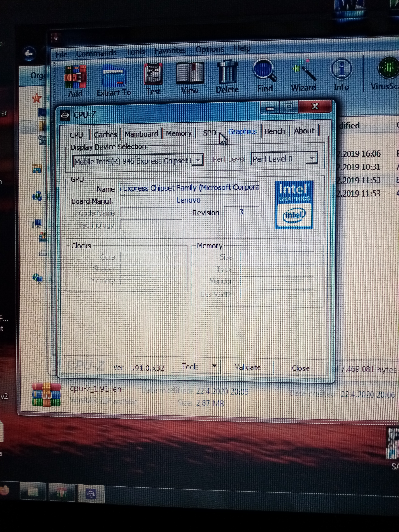Open WinRAR File menu
399x532 pixels.
point(61,55)
